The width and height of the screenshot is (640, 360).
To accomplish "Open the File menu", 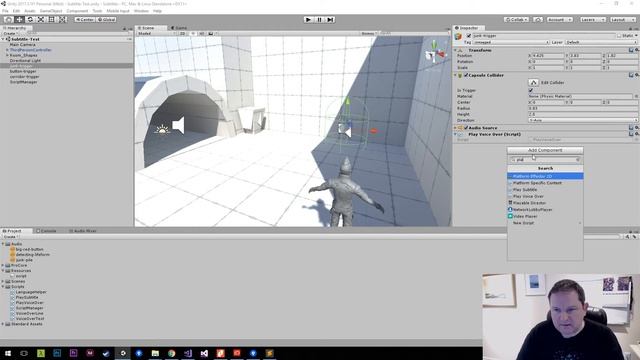I will 5,11.
